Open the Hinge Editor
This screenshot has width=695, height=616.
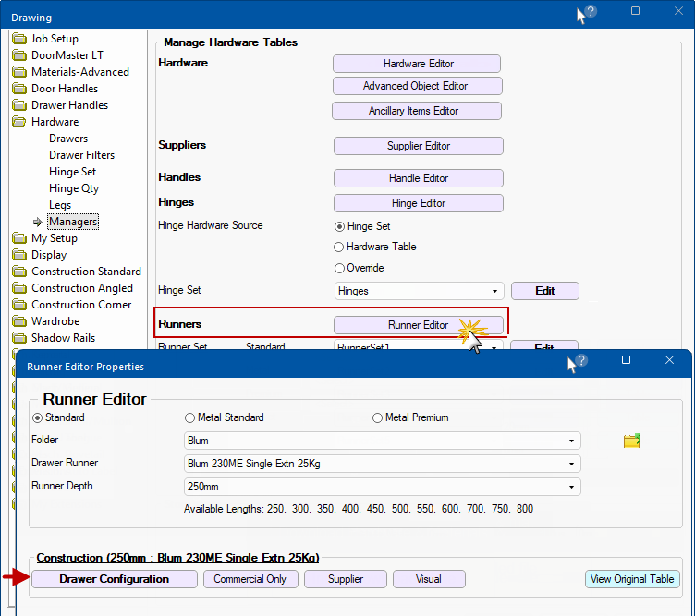coord(419,203)
